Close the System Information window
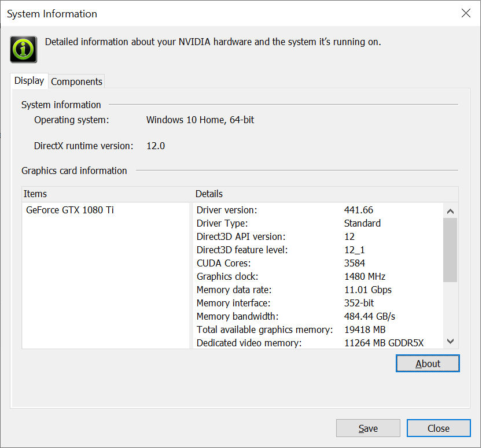486x448 pixels. point(466,13)
